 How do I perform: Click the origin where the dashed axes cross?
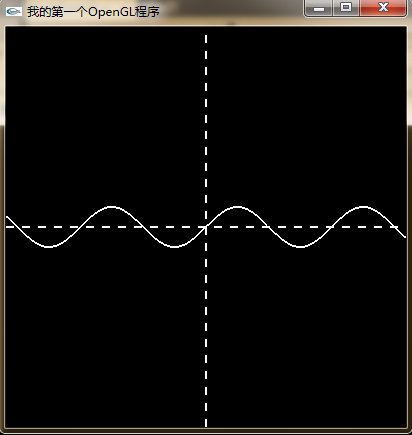coord(206,227)
